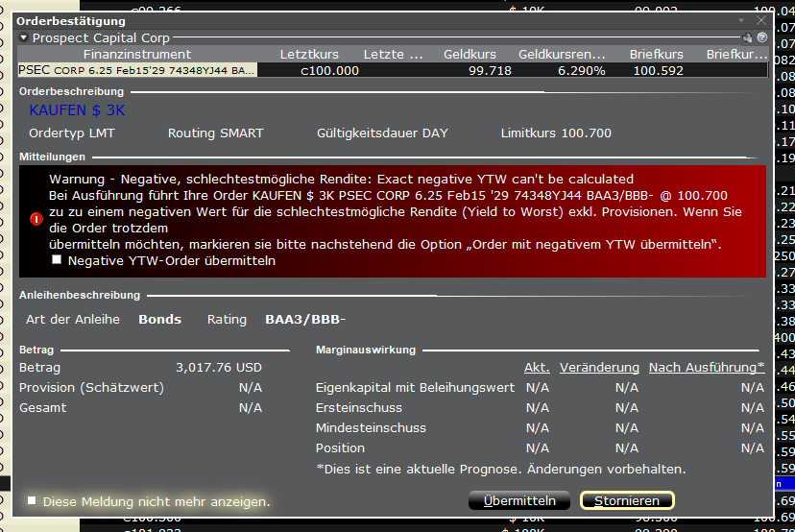Click the Routing SMART label
This screenshot has height=532, width=795.
(215, 133)
